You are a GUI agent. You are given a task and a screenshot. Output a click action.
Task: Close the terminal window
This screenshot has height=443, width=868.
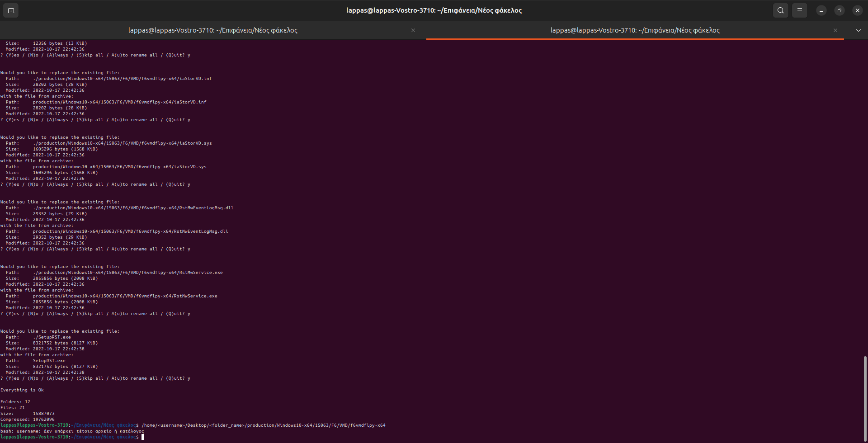click(x=857, y=10)
